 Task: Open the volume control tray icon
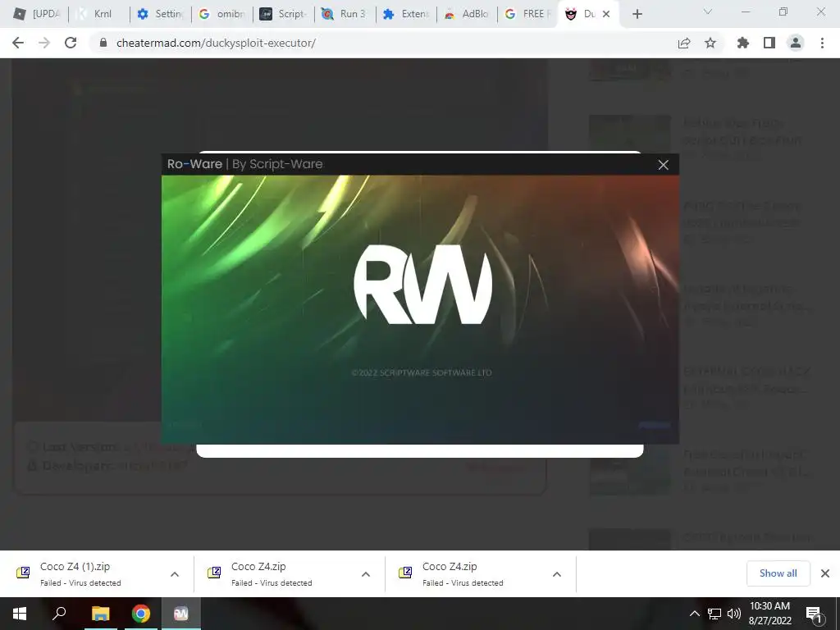pos(734,614)
